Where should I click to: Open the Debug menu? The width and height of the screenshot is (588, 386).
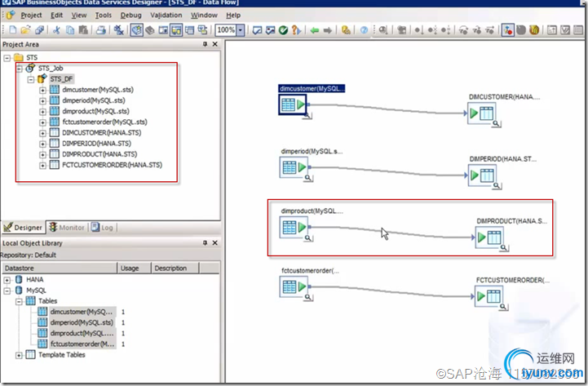130,15
